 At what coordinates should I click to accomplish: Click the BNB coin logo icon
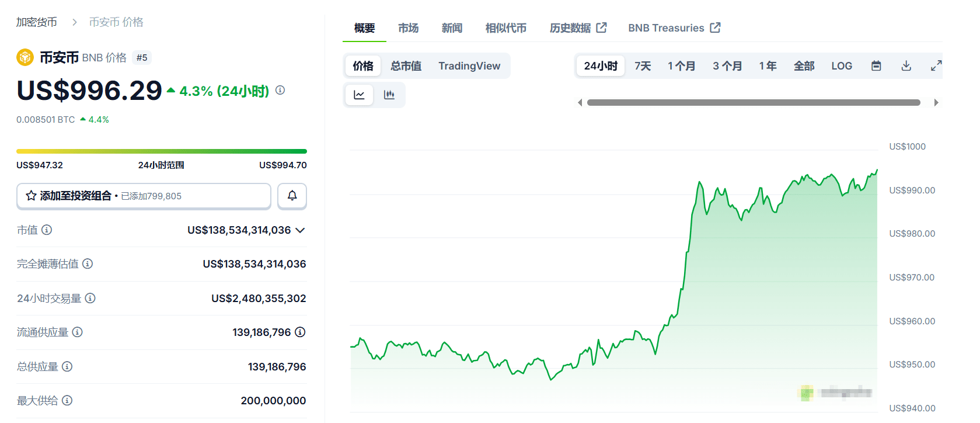[25, 57]
